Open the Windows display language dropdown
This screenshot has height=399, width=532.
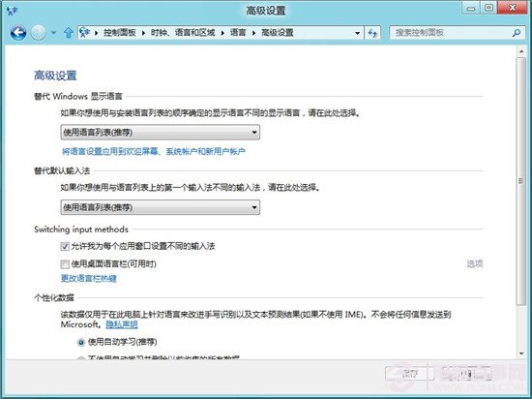(x=161, y=132)
